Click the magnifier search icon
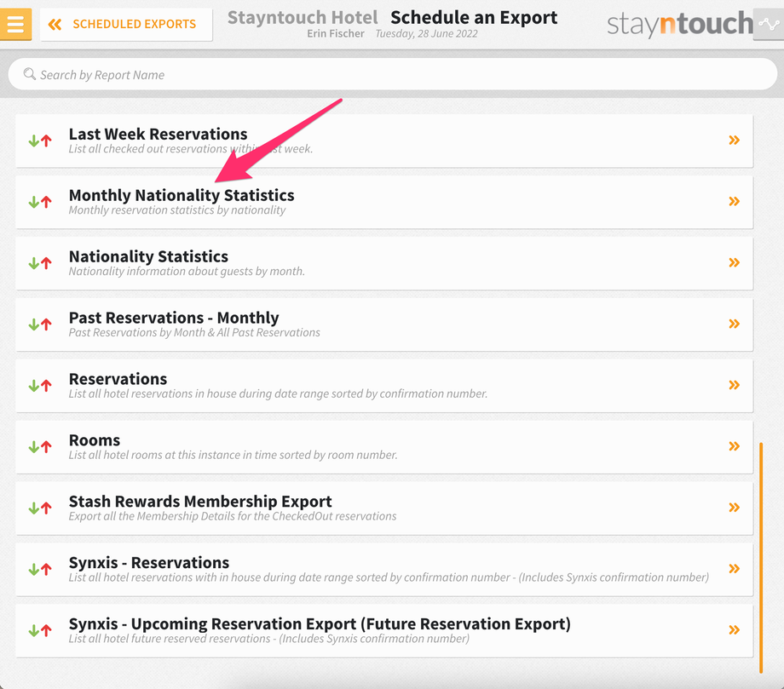This screenshot has width=784, height=689. [30, 74]
